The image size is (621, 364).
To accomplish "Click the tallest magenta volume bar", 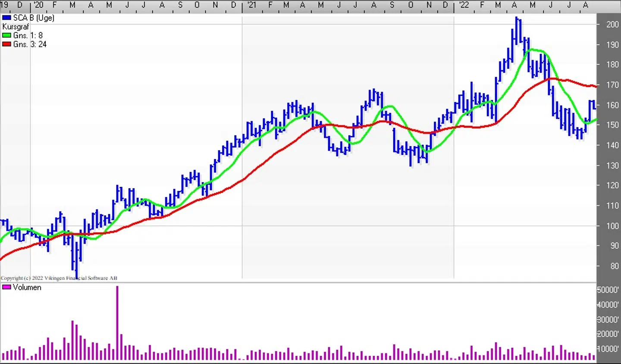I will (117, 323).
